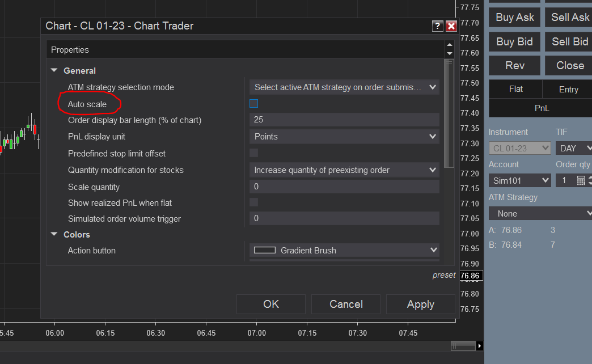The height and width of the screenshot is (364, 592).
Task: Click the Properties panel down arrow
Action: pyautogui.click(x=449, y=54)
